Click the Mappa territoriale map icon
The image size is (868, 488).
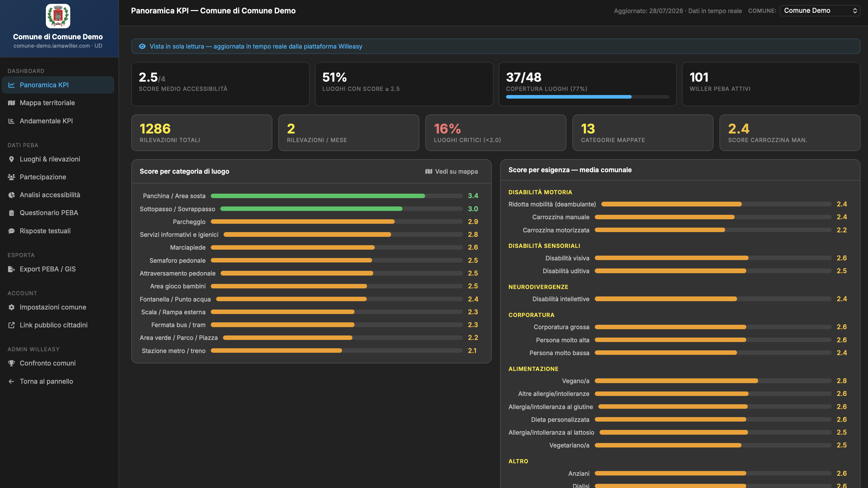pyautogui.click(x=11, y=103)
